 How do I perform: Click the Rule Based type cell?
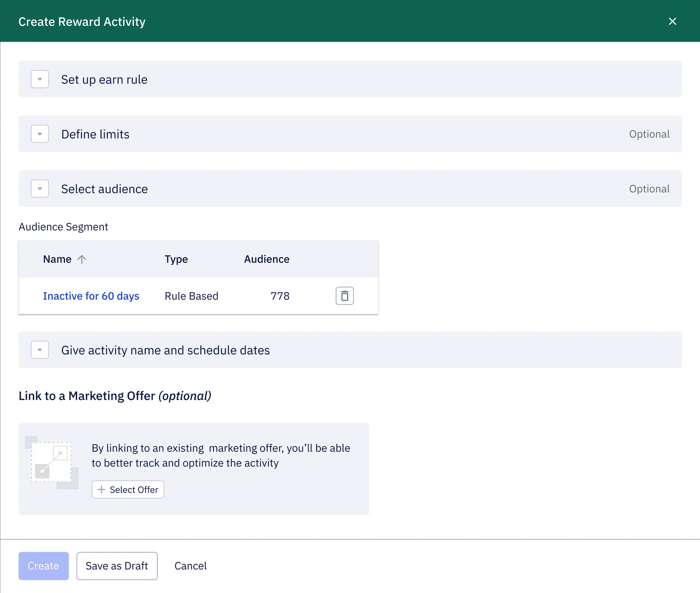click(x=191, y=296)
